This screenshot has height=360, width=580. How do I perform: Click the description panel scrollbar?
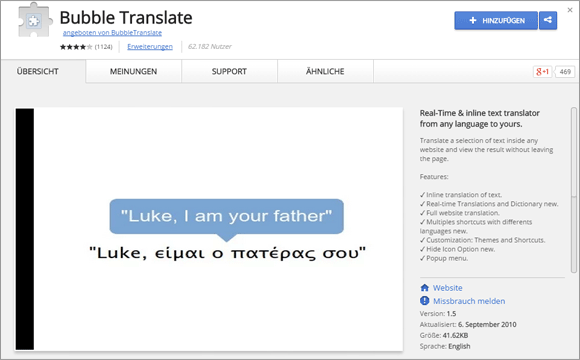(x=574, y=191)
